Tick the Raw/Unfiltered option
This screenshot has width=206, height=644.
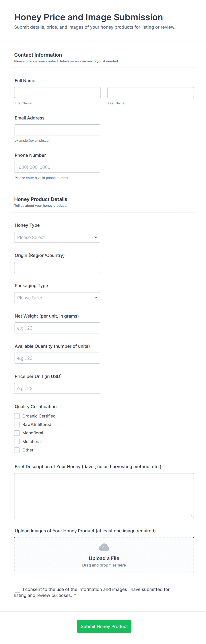17,424
